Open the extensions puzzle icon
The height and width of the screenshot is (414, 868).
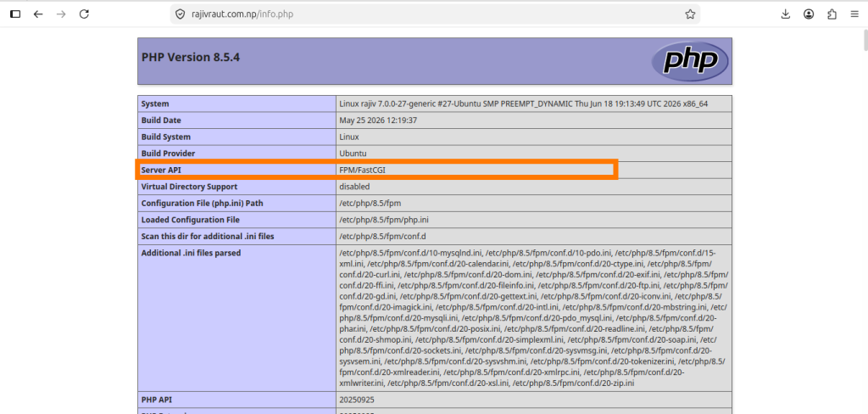tap(832, 14)
